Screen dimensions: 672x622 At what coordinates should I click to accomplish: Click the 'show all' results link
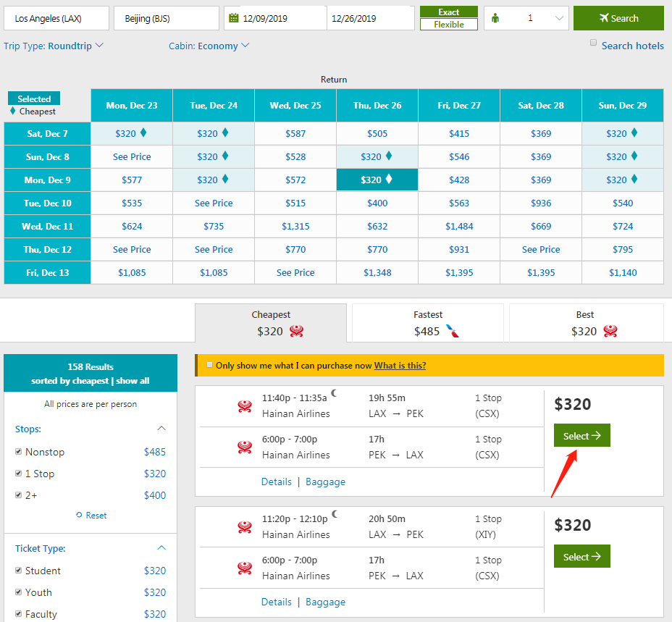(x=133, y=381)
